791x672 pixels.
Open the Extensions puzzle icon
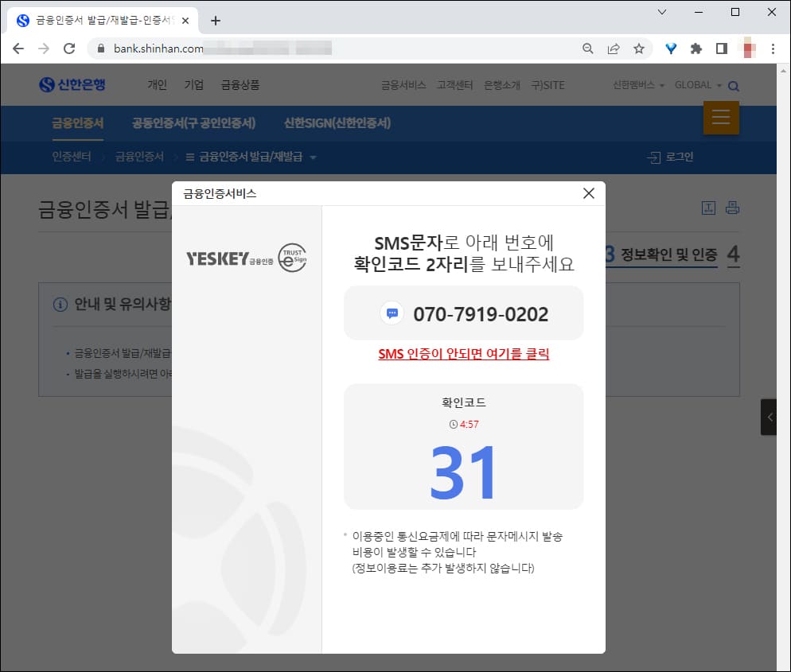coord(696,49)
